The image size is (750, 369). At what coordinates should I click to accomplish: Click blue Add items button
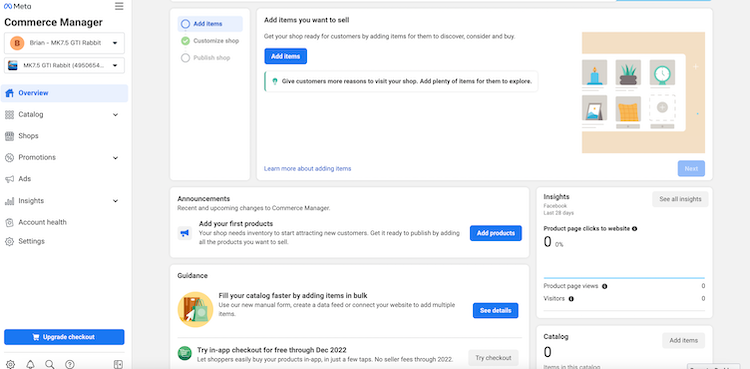tap(286, 56)
